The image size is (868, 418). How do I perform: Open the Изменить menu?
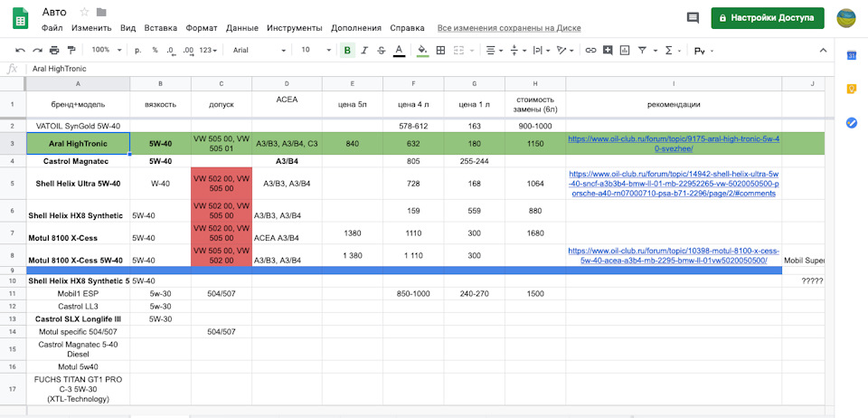click(91, 28)
